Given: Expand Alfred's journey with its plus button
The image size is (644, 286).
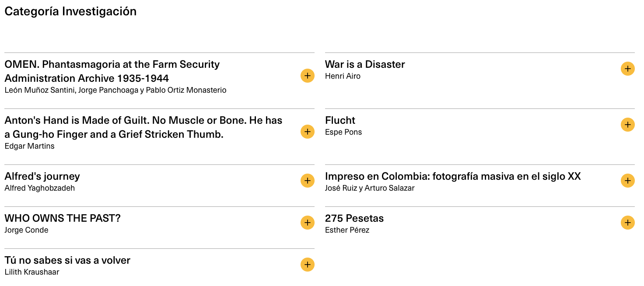Looking at the screenshot, I should pyautogui.click(x=307, y=181).
